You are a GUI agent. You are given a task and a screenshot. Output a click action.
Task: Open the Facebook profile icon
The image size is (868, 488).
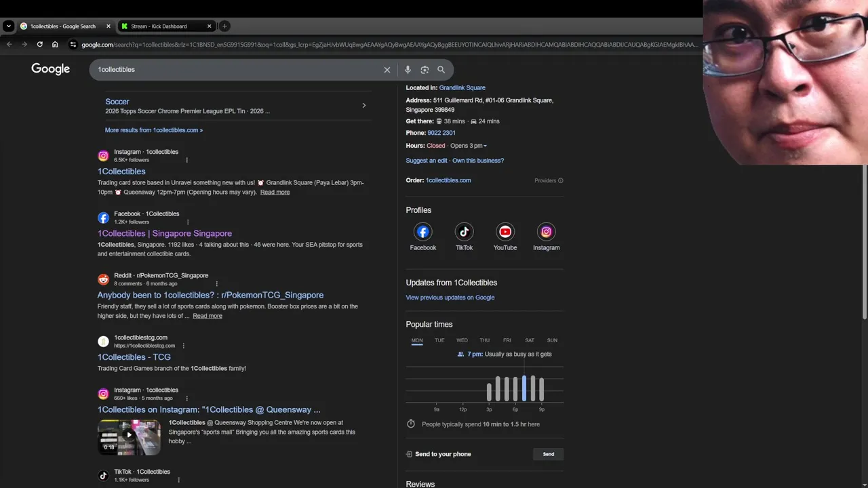(x=423, y=232)
